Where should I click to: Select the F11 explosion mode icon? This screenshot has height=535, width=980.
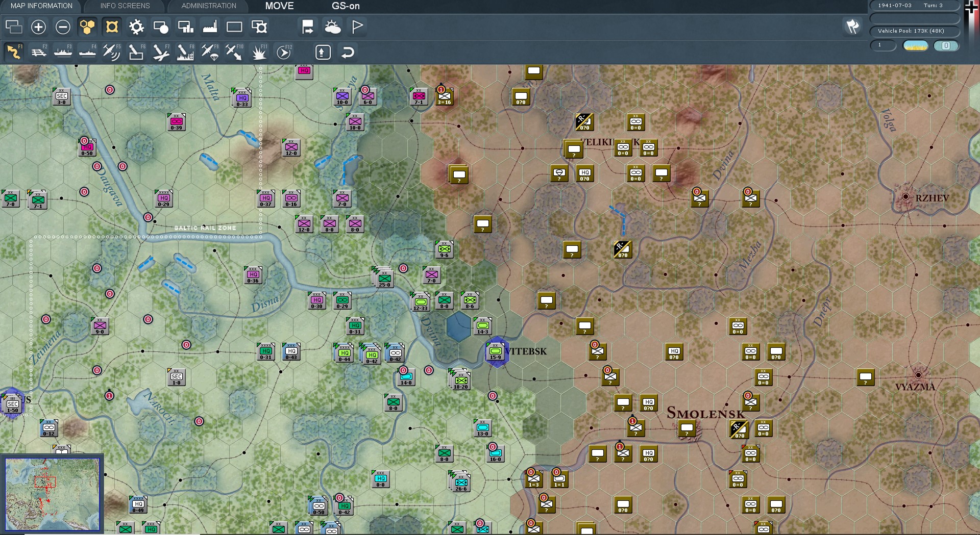259,52
